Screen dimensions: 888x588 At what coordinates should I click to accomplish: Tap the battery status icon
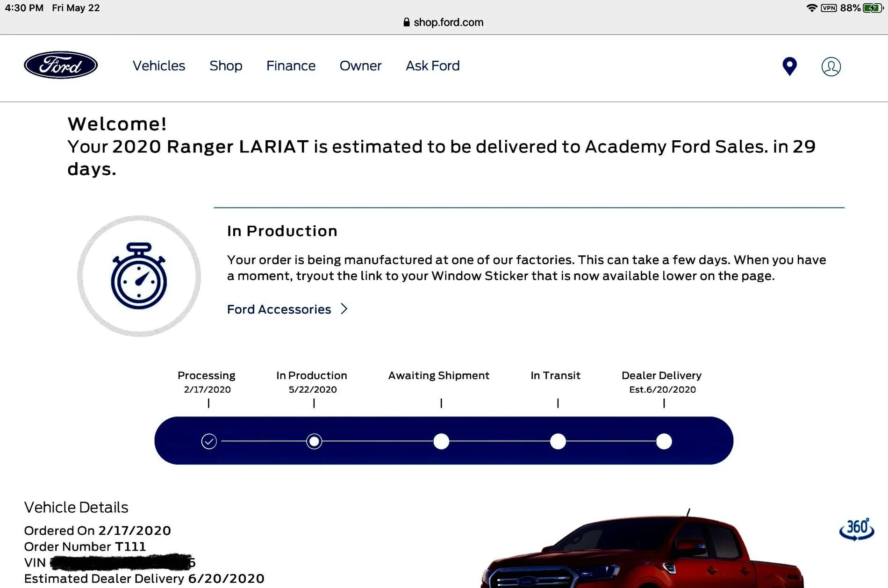873,8
